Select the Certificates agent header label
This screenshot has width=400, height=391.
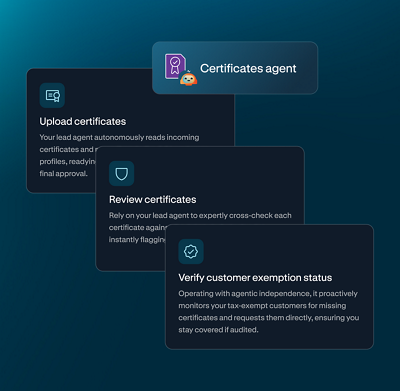click(248, 68)
